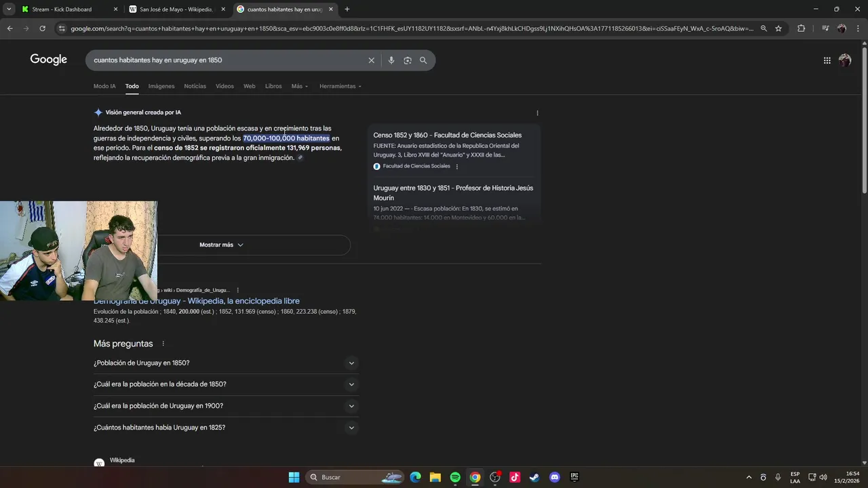Image resolution: width=868 pixels, height=488 pixels.
Task: Open the site information icon in address bar
Action: (x=62, y=28)
